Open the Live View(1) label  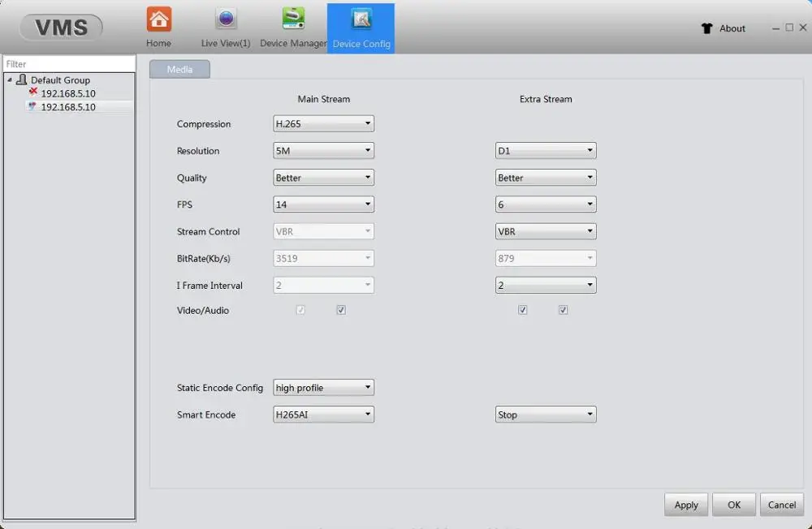point(226,44)
